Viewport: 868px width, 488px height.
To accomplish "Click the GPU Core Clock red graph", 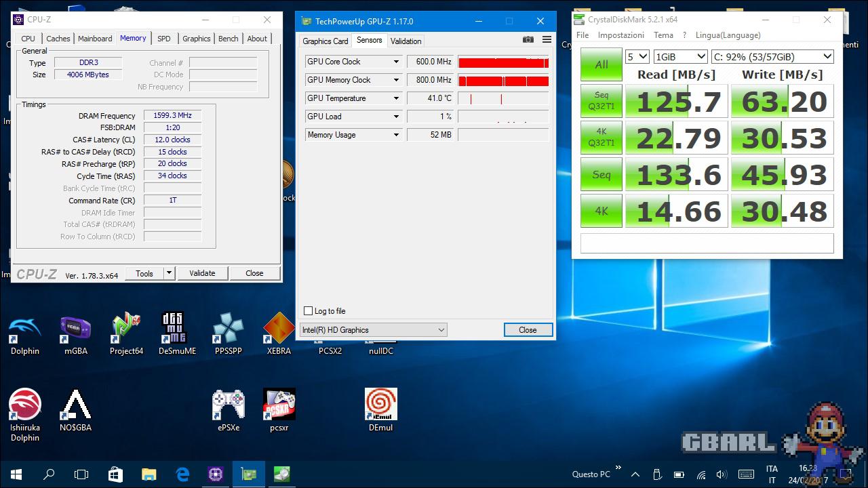I will (503, 62).
